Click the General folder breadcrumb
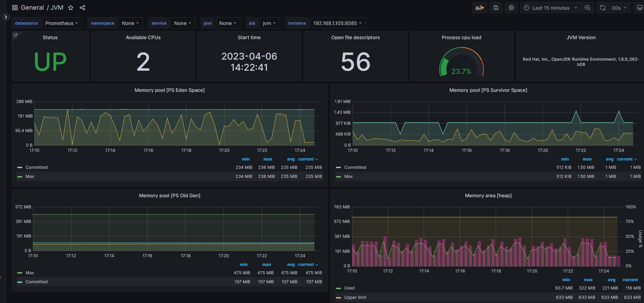This screenshot has width=644, height=303. pos(32,8)
